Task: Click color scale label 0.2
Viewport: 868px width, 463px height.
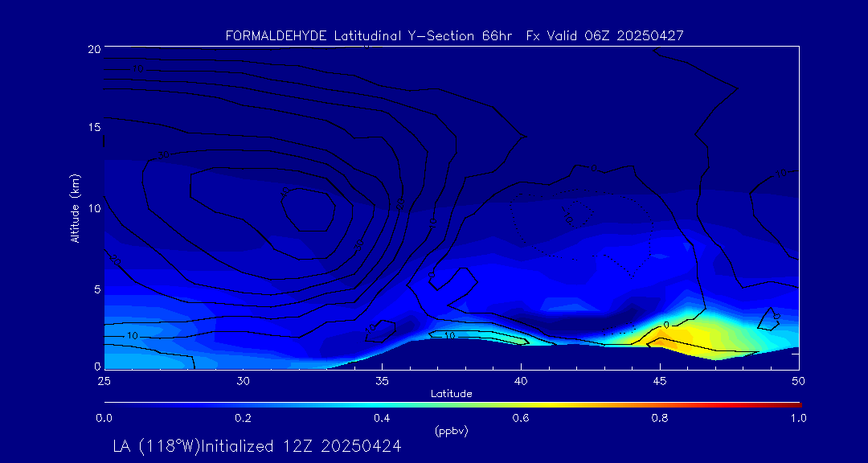Action: tap(243, 418)
